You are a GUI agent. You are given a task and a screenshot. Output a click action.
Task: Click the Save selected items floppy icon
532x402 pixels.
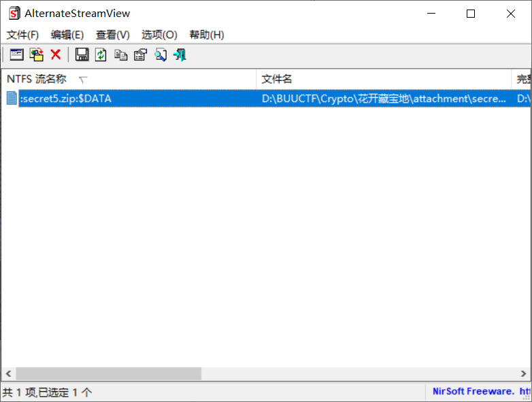tap(82, 54)
